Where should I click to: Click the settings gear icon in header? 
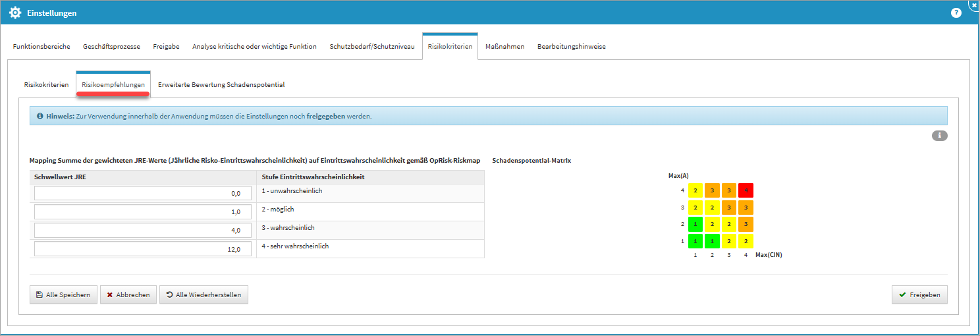tap(14, 13)
